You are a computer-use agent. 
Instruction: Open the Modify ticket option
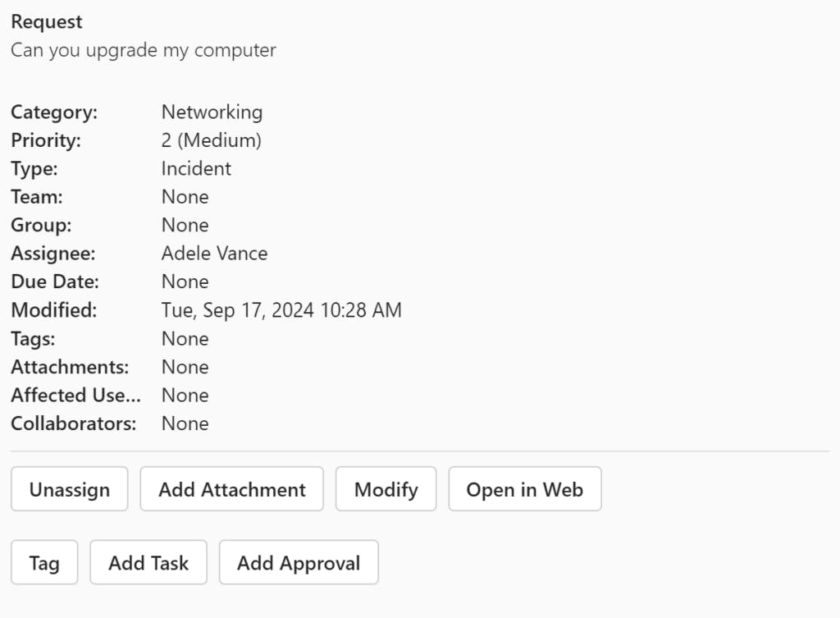click(x=386, y=490)
